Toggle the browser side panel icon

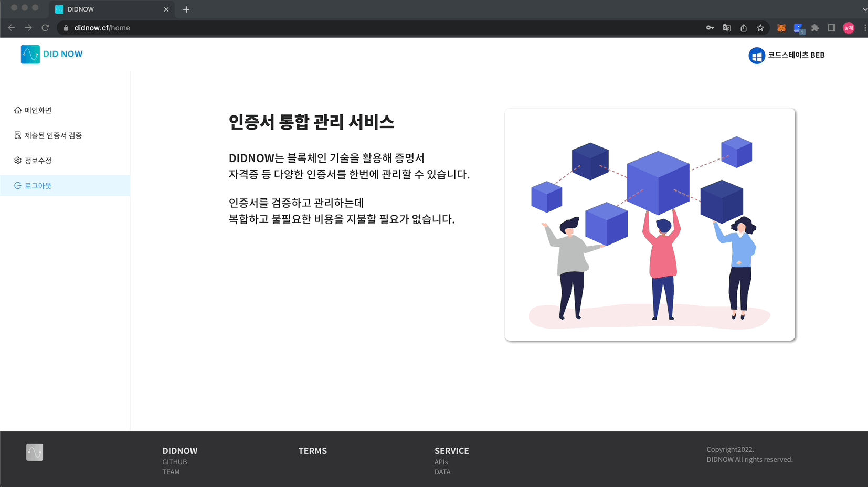coord(832,28)
